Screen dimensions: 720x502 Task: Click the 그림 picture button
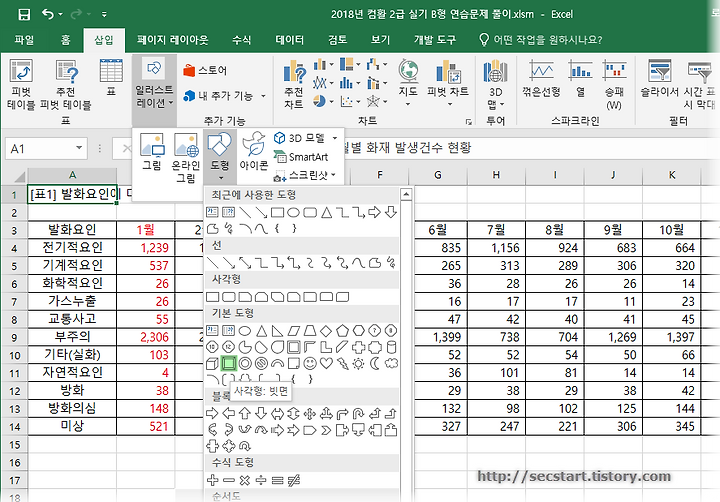tap(152, 152)
